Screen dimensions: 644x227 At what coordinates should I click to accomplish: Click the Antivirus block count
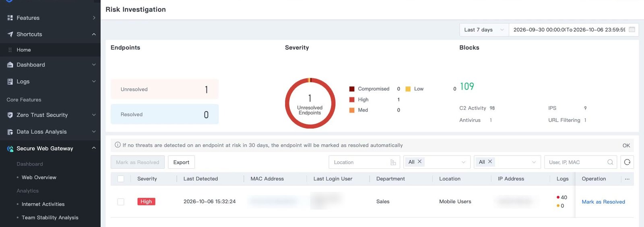click(491, 120)
